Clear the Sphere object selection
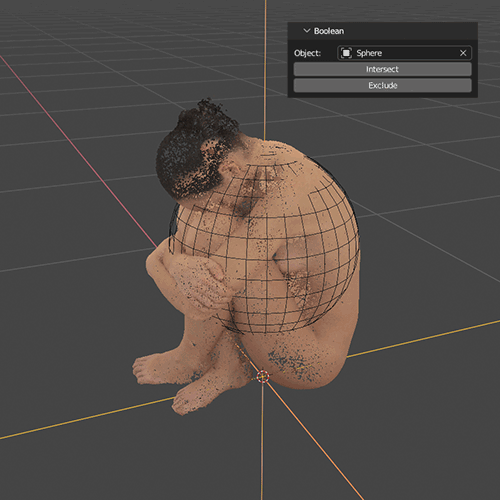The height and width of the screenshot is (500, 500). [463, 53]
